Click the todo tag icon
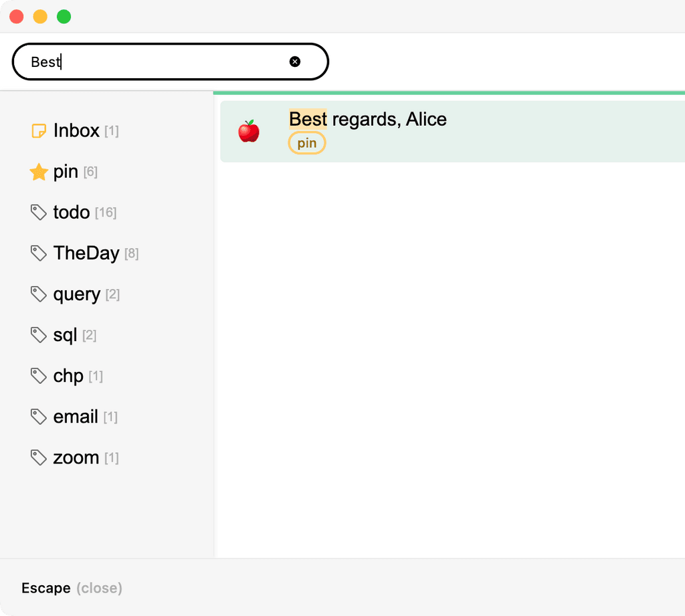The image size is (685, 616). tap(39, 212)
